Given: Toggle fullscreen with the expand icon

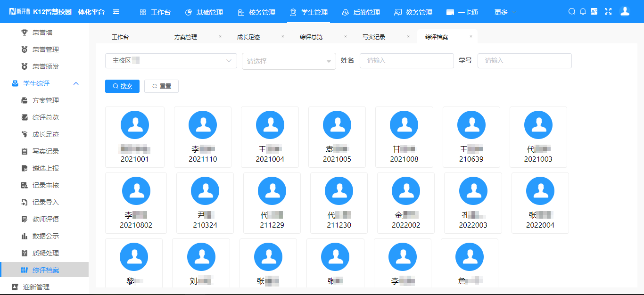Looking at the screenshot, I should pyautogui.click(x=608, y=10).
